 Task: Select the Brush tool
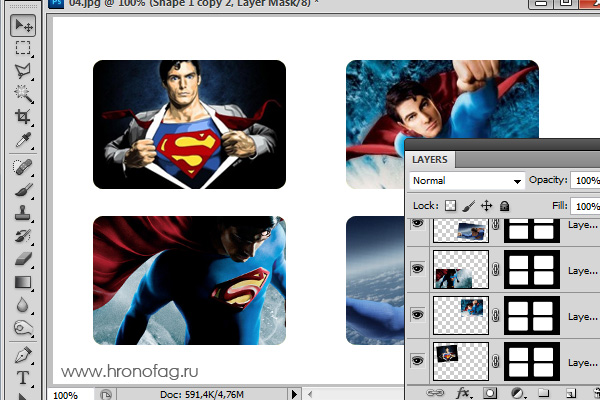tap(23, 190)
